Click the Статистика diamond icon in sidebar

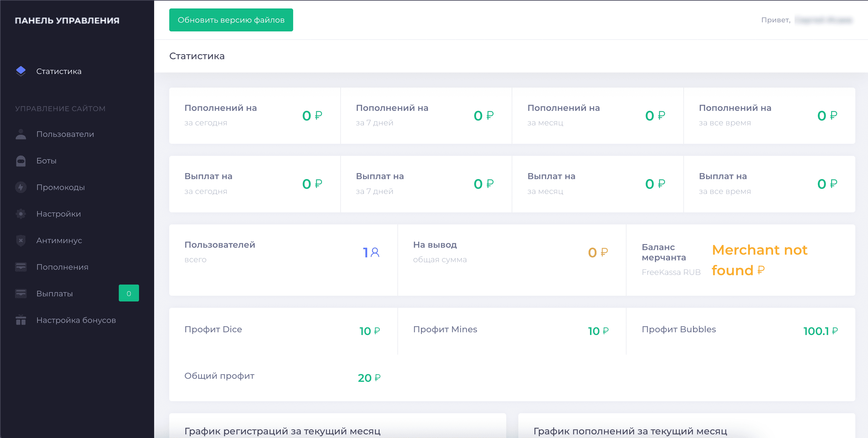pyautogui.click(x=21, y=71)
